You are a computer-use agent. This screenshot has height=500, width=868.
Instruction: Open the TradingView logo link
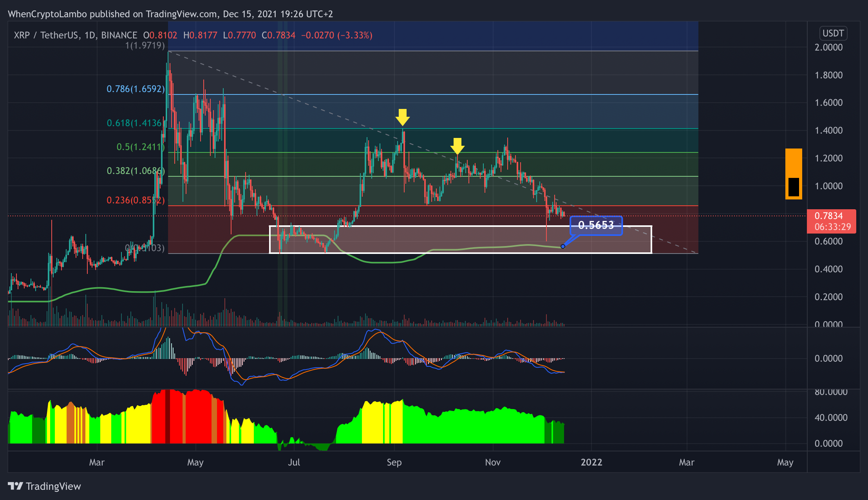click(x=44, y=486)
